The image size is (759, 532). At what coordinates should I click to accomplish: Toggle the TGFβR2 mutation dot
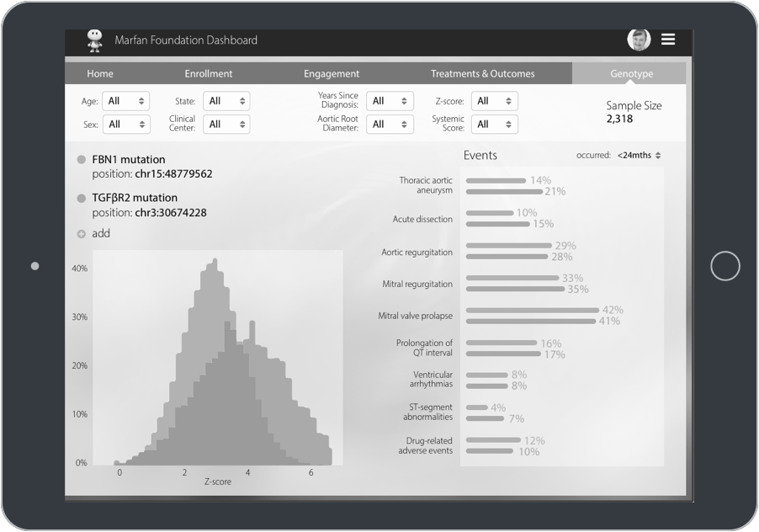click(x=82, y=199)
